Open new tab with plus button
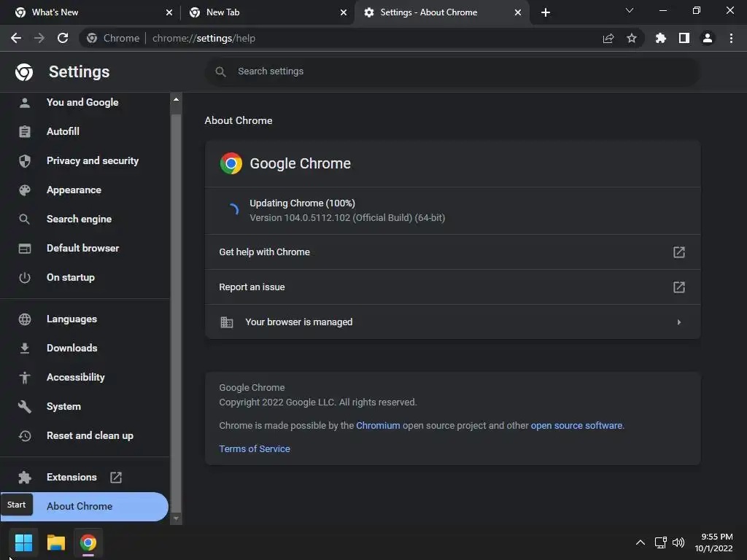 pyautogui.click(x=546, y=12)
